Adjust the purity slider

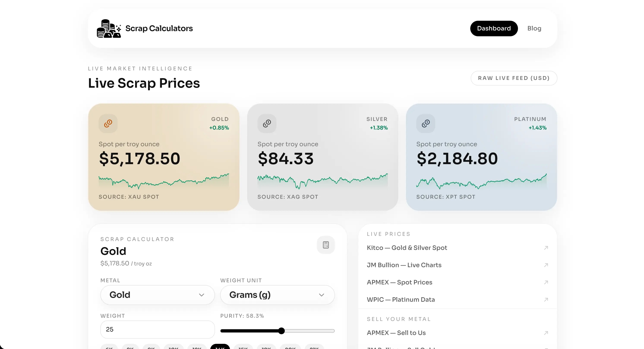[x=281, y=330]
